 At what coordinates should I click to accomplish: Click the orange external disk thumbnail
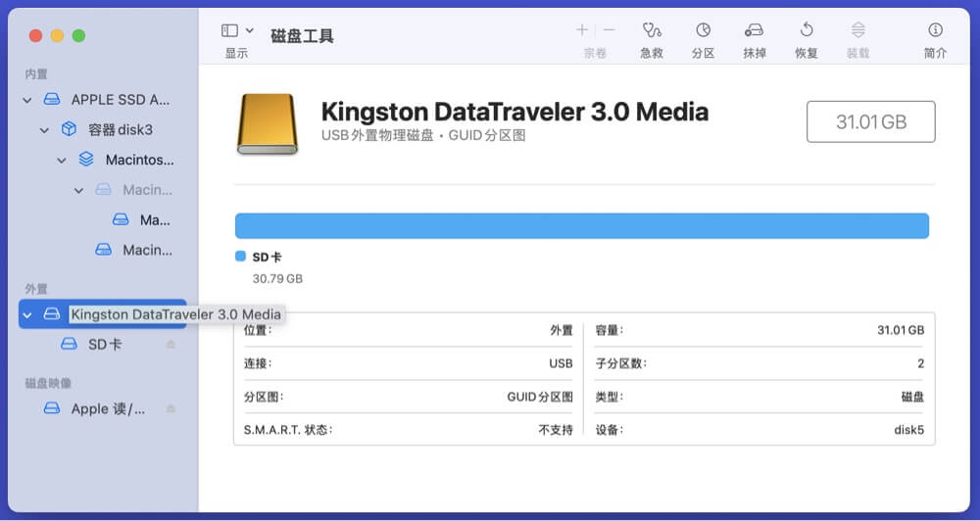pos(268,123)
